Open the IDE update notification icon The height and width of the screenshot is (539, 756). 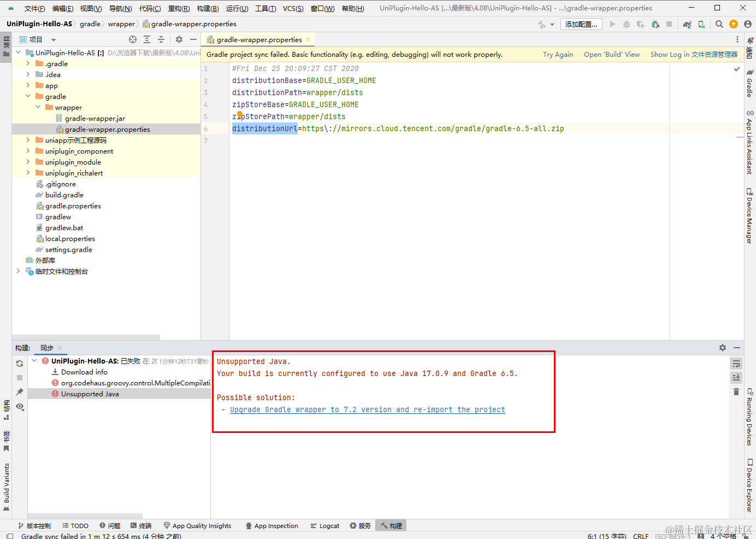[733, 24]
